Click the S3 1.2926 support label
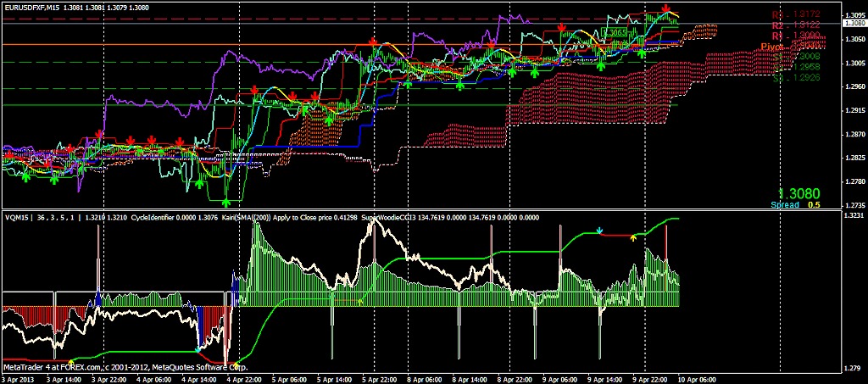 795,76
